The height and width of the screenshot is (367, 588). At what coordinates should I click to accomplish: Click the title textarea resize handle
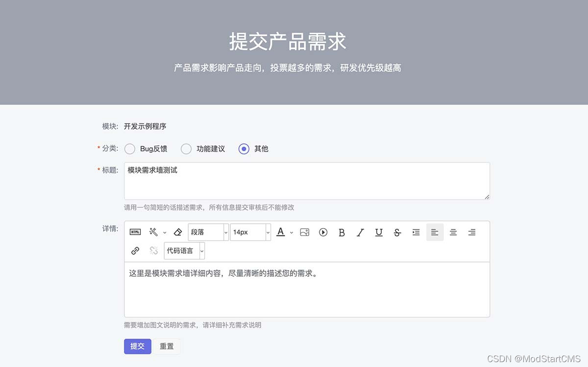[x=487, y=197]
